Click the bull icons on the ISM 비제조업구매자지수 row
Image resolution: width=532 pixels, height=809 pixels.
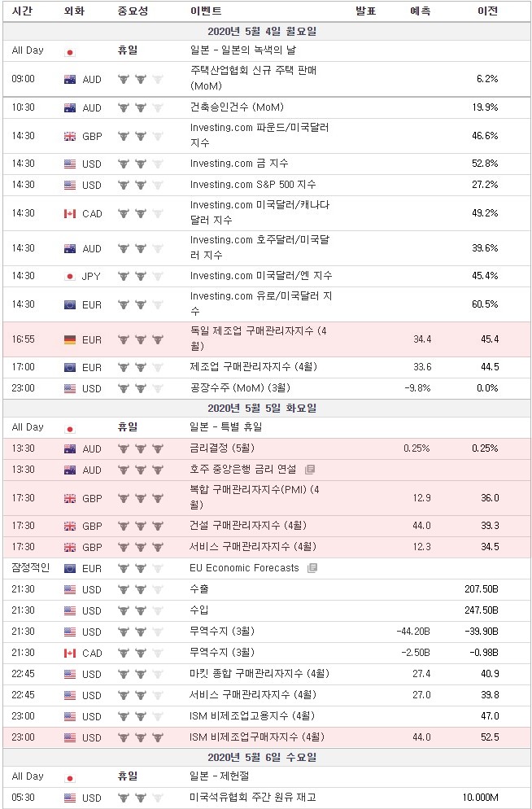140,737
